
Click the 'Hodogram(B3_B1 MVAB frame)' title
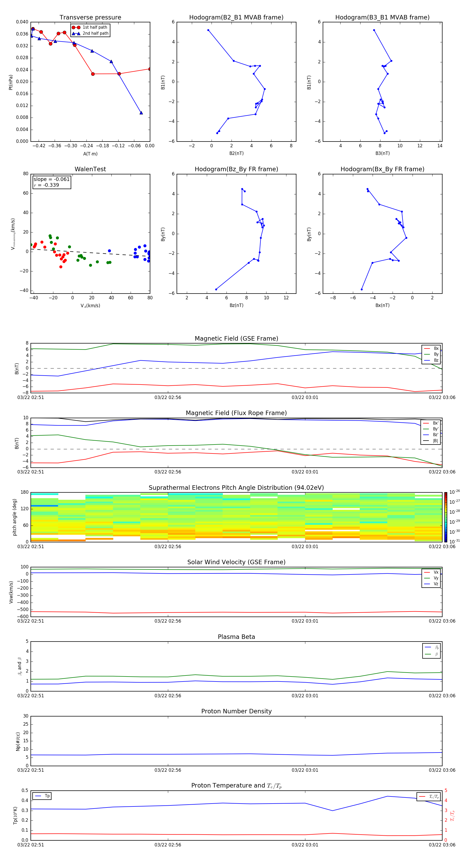coord(382,18)
